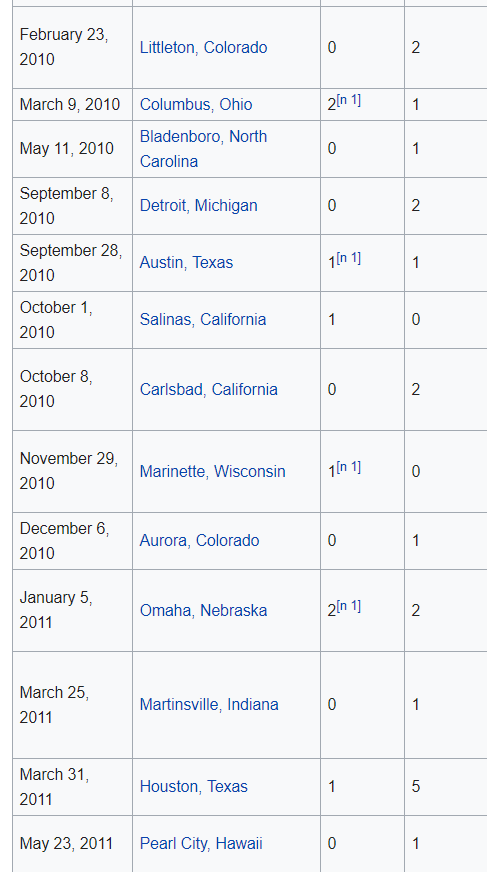Open the Martinsville, Indiana link
This screenshot has width=487, height=872.
209,705
